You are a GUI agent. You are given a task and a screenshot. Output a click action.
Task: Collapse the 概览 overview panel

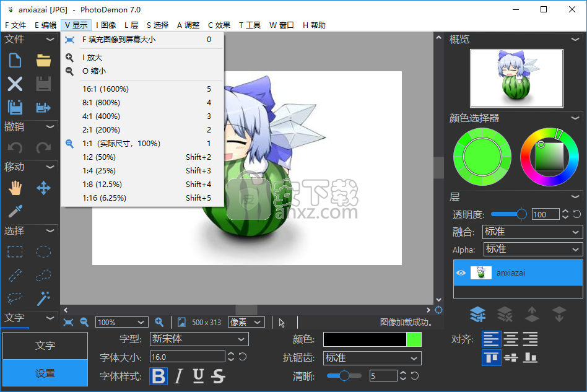point(575,39)
